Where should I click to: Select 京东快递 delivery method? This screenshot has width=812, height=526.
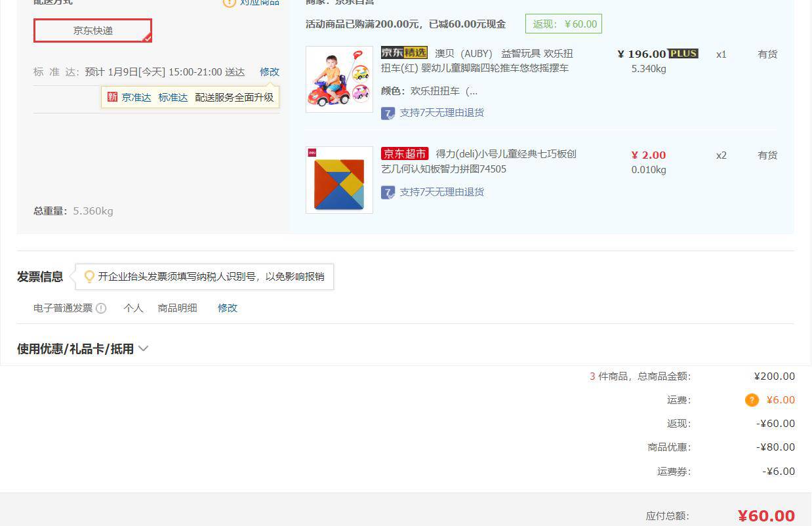92,30
